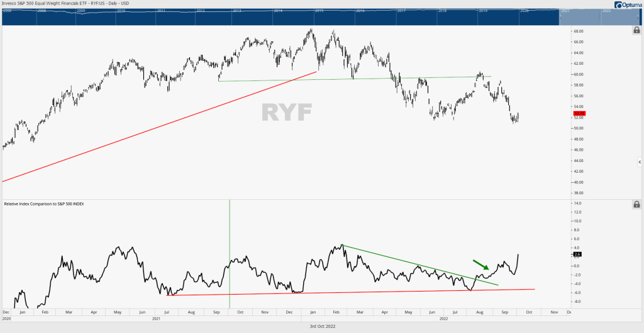Click 2010 in the overview navigator strip
The height and width of the screenshot is (333, 644).
pyautogui.click(x=121, y=11)
